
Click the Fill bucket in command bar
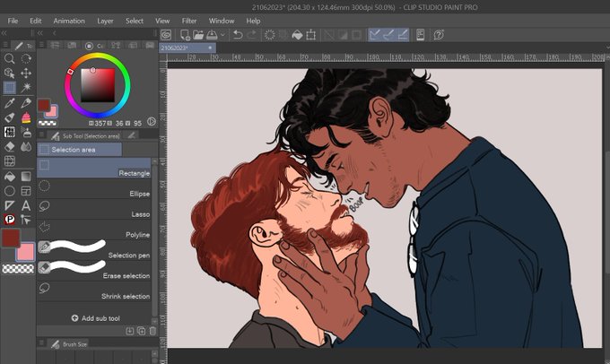[x=297, y=35]
